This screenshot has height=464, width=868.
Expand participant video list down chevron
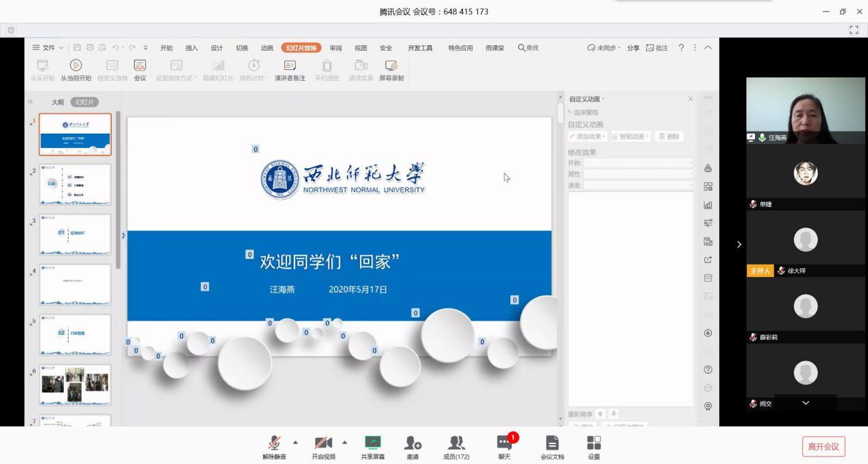[806, 403]
